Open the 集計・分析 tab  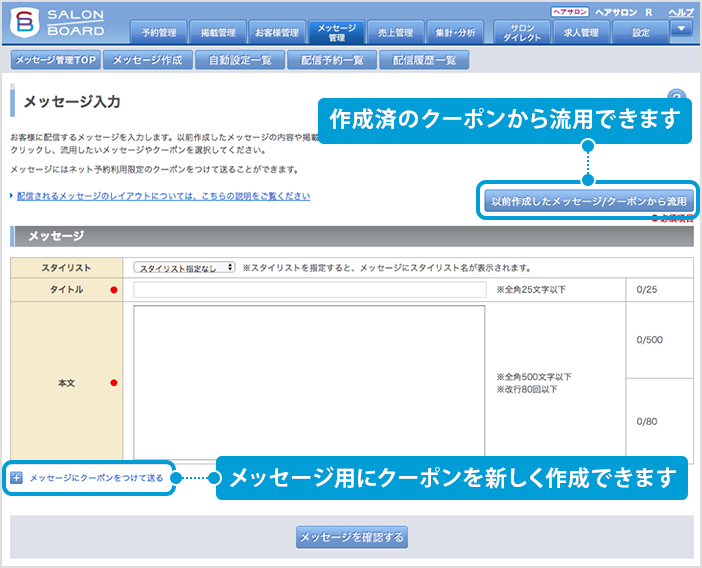coord(455,32)
